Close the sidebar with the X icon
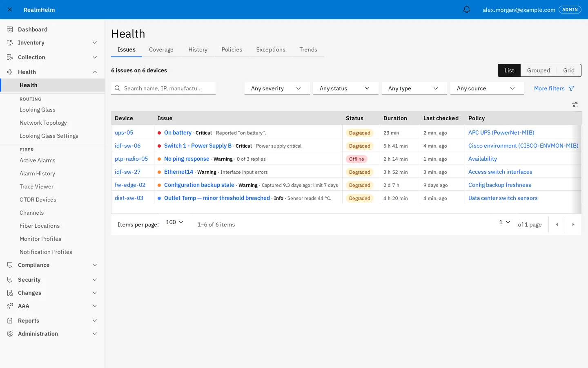588x368 pixels. (10, 9)
